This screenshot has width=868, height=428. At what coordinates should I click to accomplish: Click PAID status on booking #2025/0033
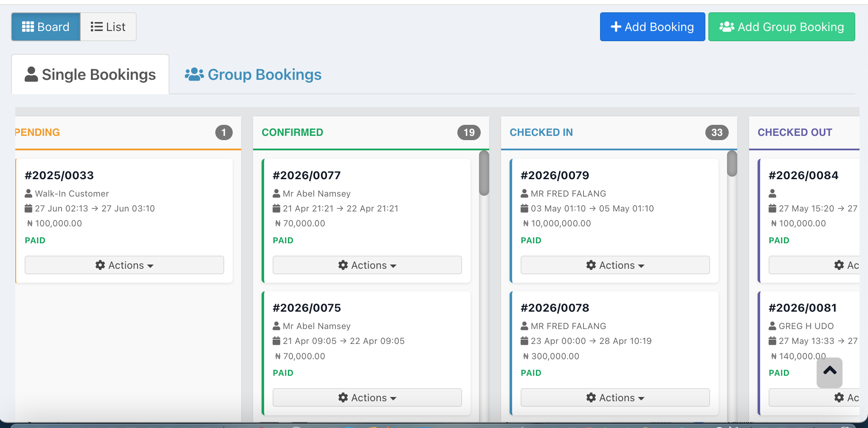35,240
